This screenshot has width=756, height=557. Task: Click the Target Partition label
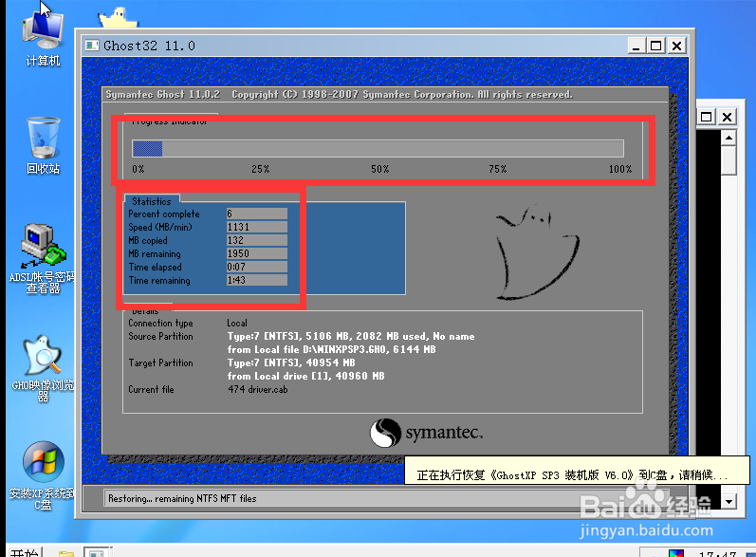click(x=160, y=363)
